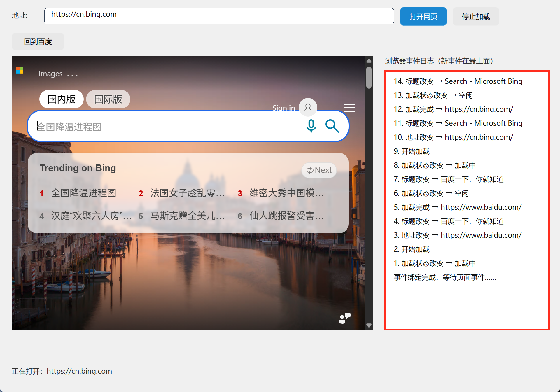
Task: Click the 回到百度 button
Action: click(x=38, y=41)
